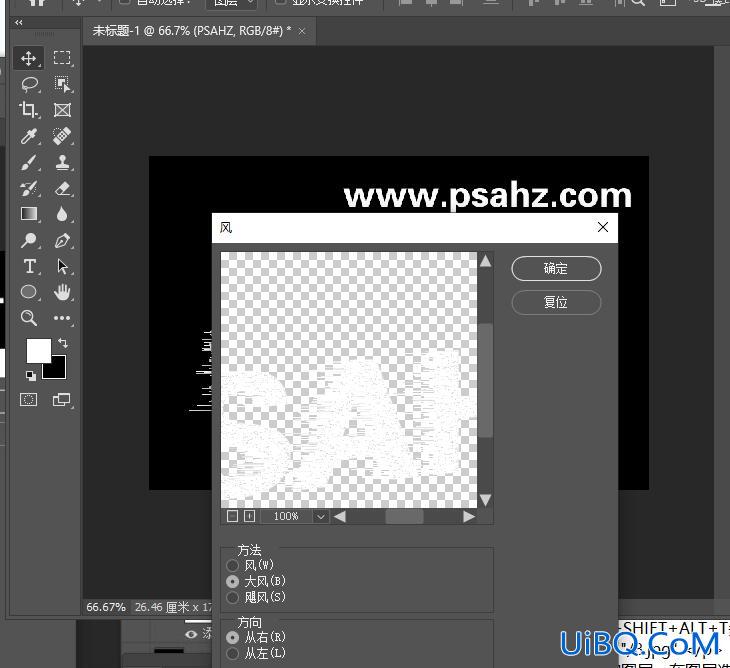Toggle Quick Mask mode

coord(28,399)
